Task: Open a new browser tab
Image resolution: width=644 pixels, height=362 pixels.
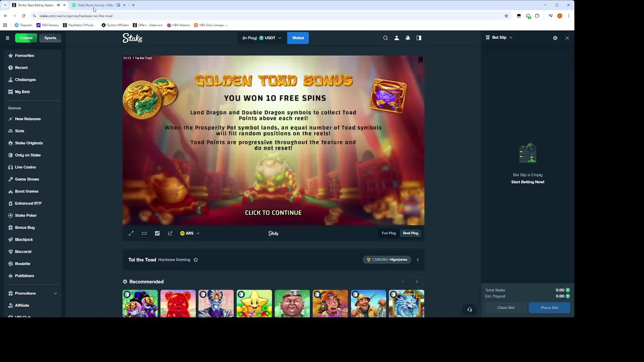Action: click(133, 5)
